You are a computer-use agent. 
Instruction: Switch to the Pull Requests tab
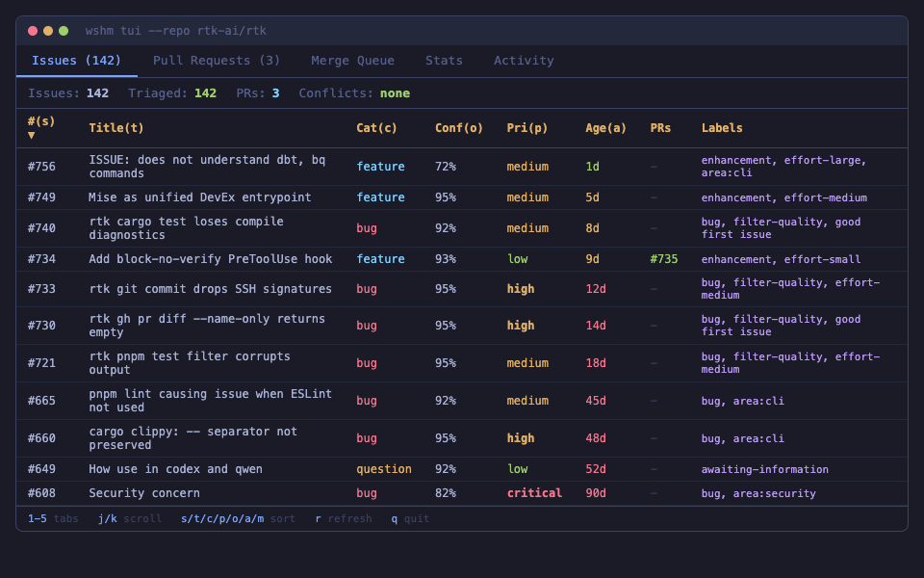click(x=216, y=60)
